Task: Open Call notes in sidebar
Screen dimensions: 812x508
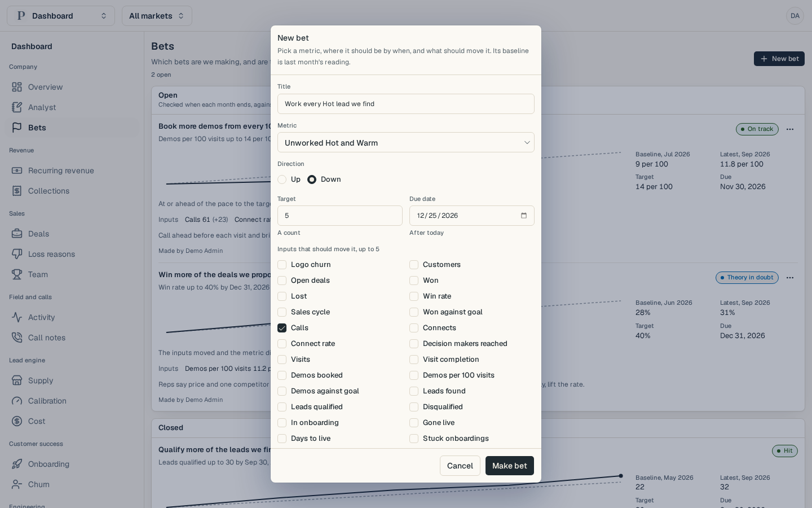Action: [x=72, y=338]
